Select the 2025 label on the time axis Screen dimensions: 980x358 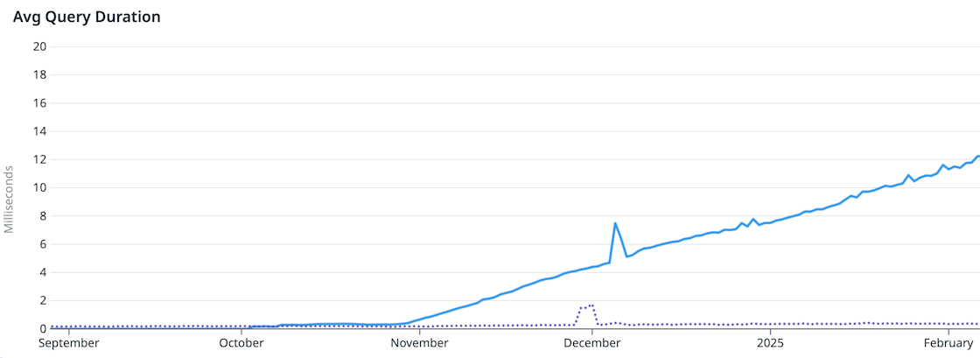pos(770,343)
